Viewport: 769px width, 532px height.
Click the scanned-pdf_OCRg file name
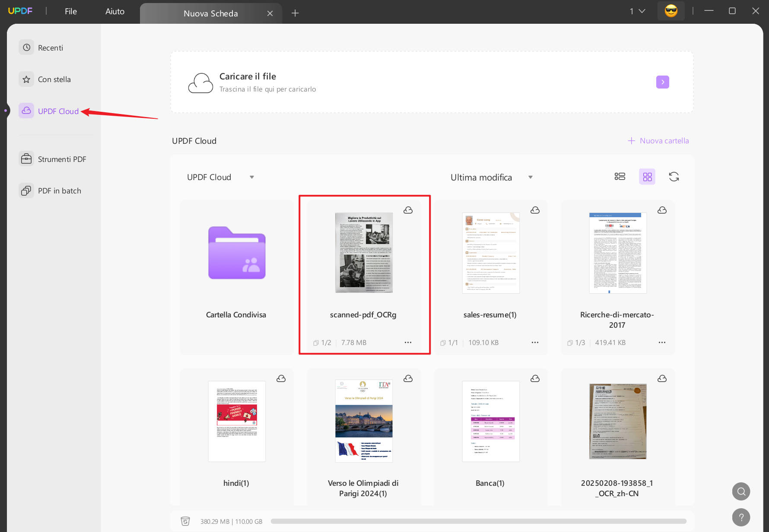363,315
